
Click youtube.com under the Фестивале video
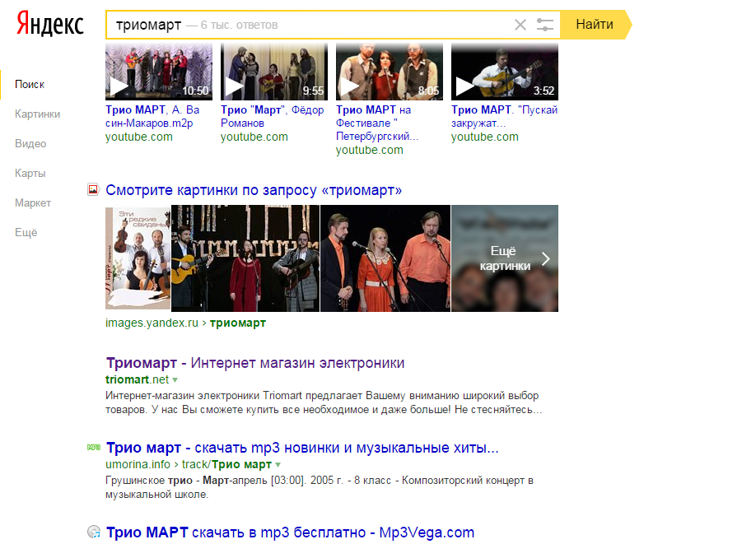(x=369, y=150)
